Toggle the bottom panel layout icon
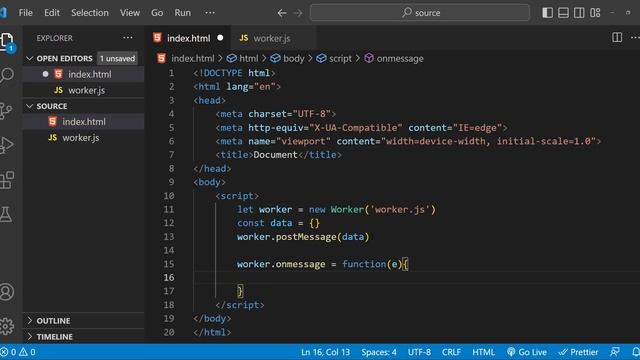Image resolution: width=640 pixels, height=360 pixels. tap(563, 13)
